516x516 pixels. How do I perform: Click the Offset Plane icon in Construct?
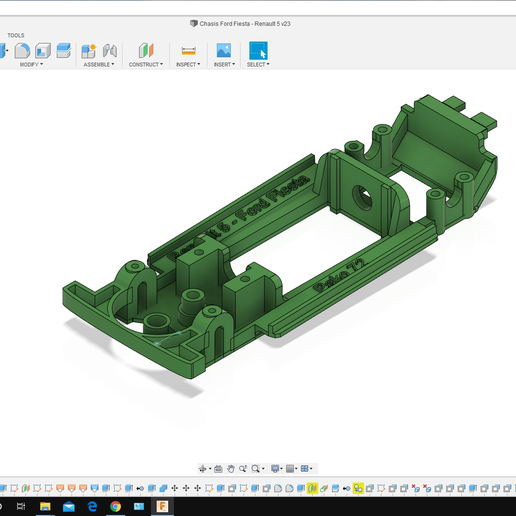[146, 51]
